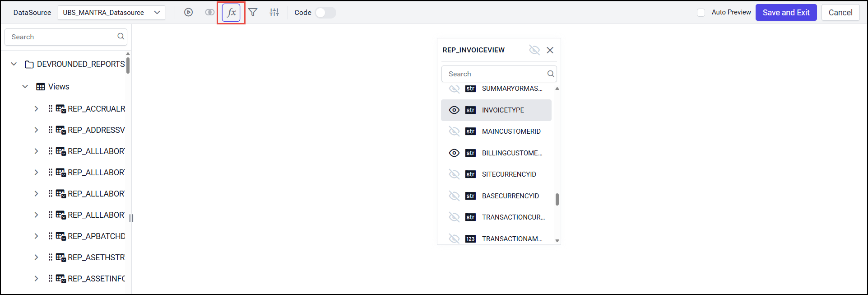Collapse the DEVROUNDED_REPORTS folder

14,64
